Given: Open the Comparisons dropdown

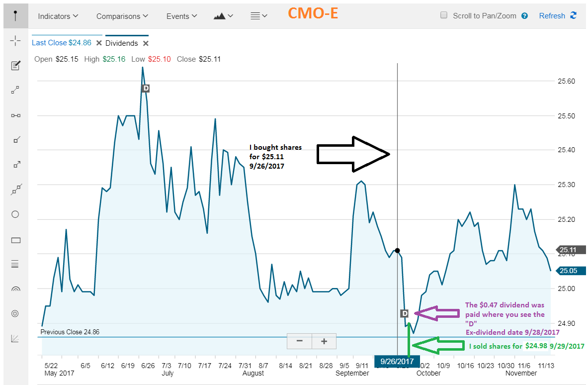Looking at the screenshot, I should [122, 16].
